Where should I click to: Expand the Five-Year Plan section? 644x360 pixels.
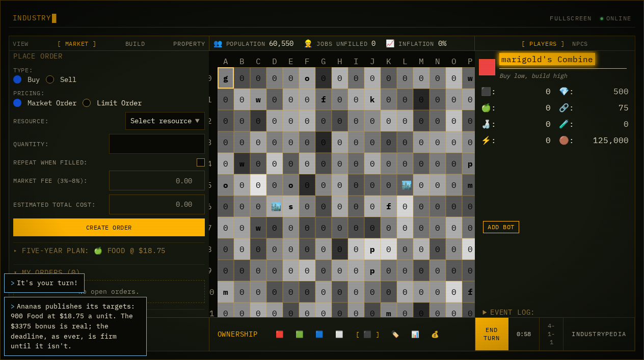pos(89,251)
